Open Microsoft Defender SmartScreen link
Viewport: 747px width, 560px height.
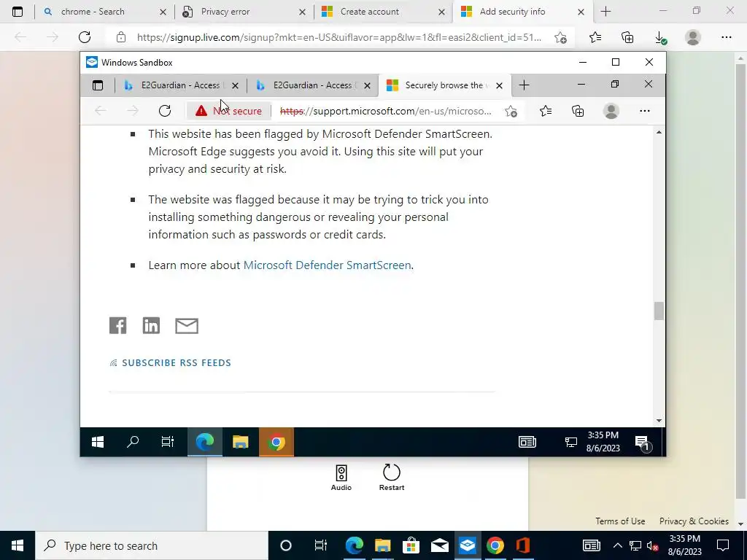pos(327,265)
